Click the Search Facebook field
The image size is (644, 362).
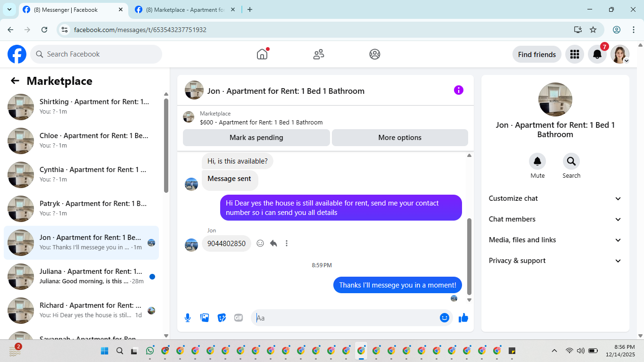coord(96,54)
